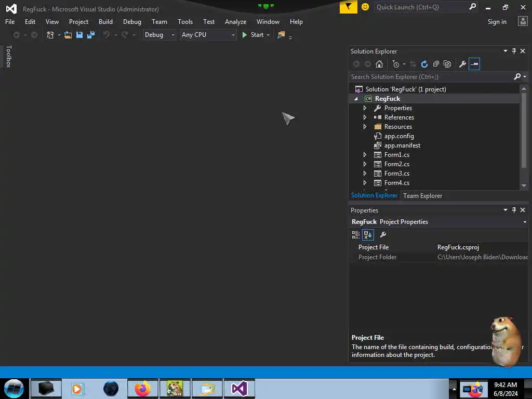Viewport: 532px width, 399px height.
Task: Click the media player taskbar icon
Action: [x=77, y=389]
